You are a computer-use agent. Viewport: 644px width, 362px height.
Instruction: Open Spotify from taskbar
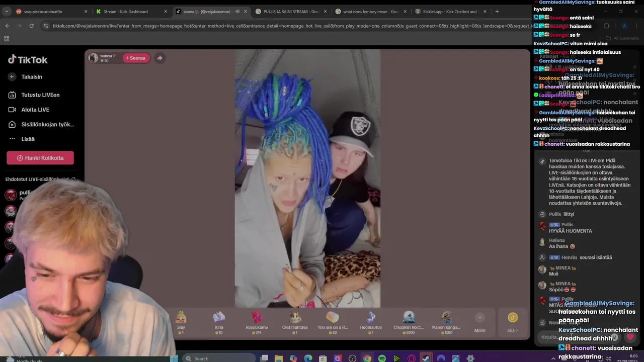pyautogui.click(x=382, y=358)
